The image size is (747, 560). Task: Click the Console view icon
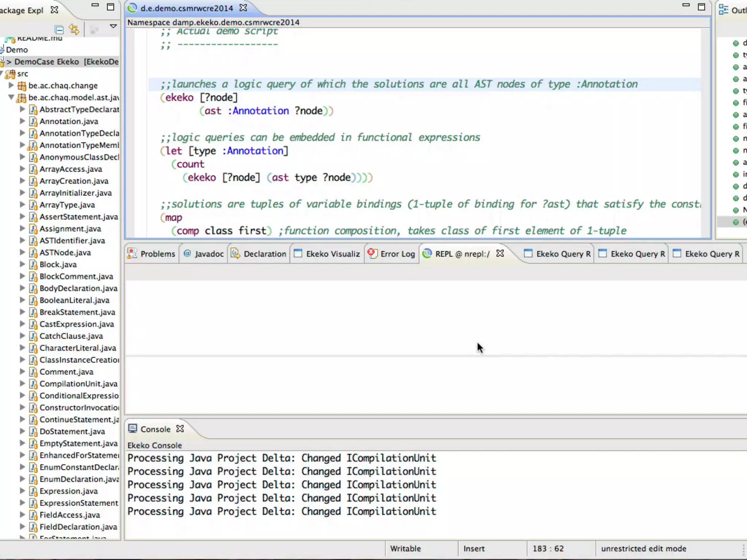tap(132, 429)
